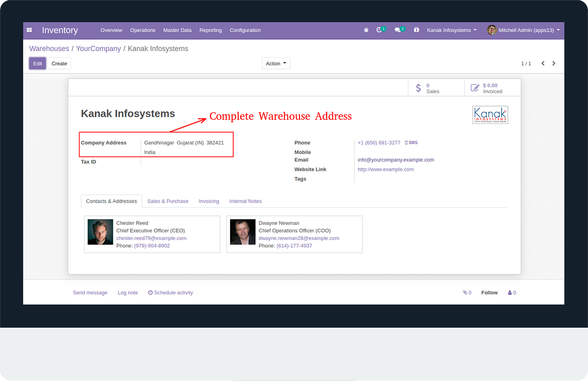Click the $ 0.00 Invoiced value
This screenshot has height=381, width=588.
490,85
